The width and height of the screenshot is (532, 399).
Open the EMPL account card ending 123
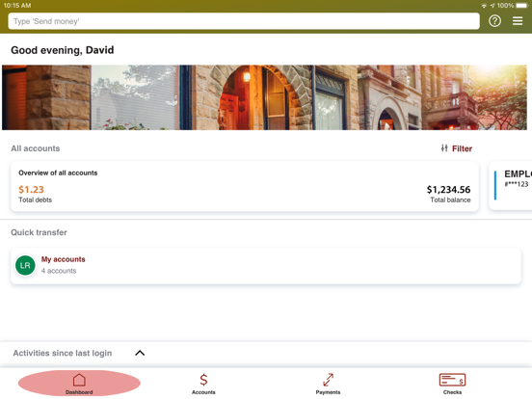point(510,185)
